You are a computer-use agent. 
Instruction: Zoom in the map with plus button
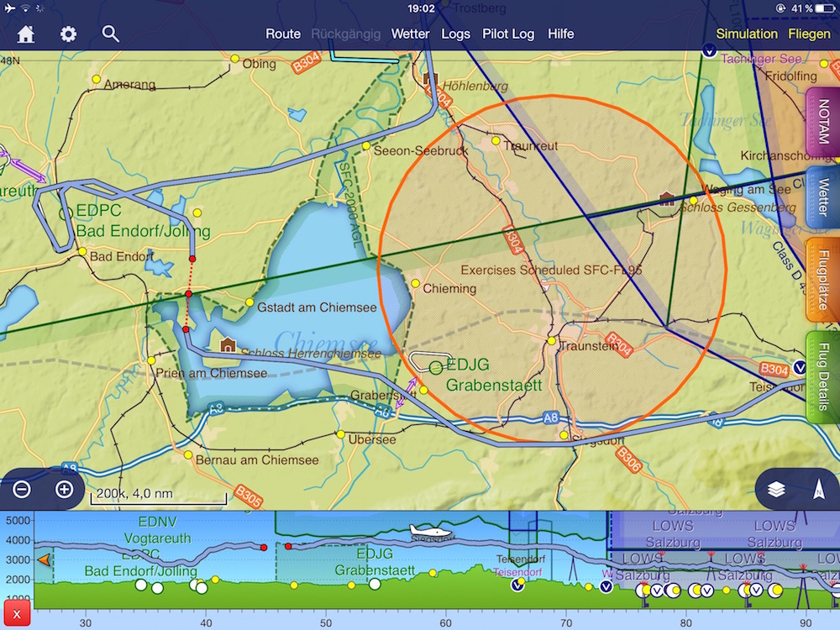coord(64,490)
